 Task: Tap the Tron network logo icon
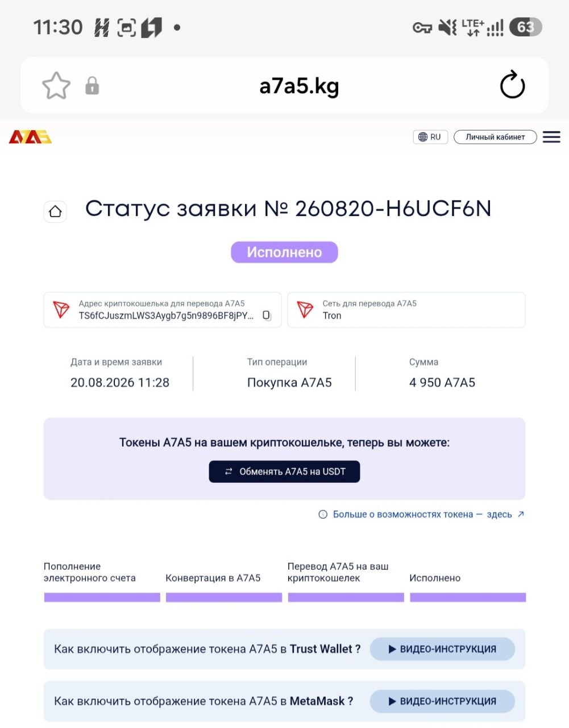coord(306,310)
